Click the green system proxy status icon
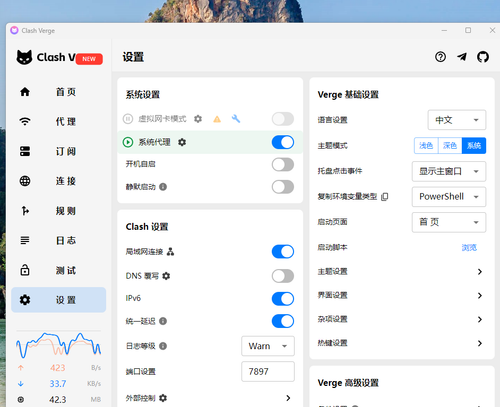Viewport: 500px width, 407px height. pyautogui.click(x=128, y=142)
